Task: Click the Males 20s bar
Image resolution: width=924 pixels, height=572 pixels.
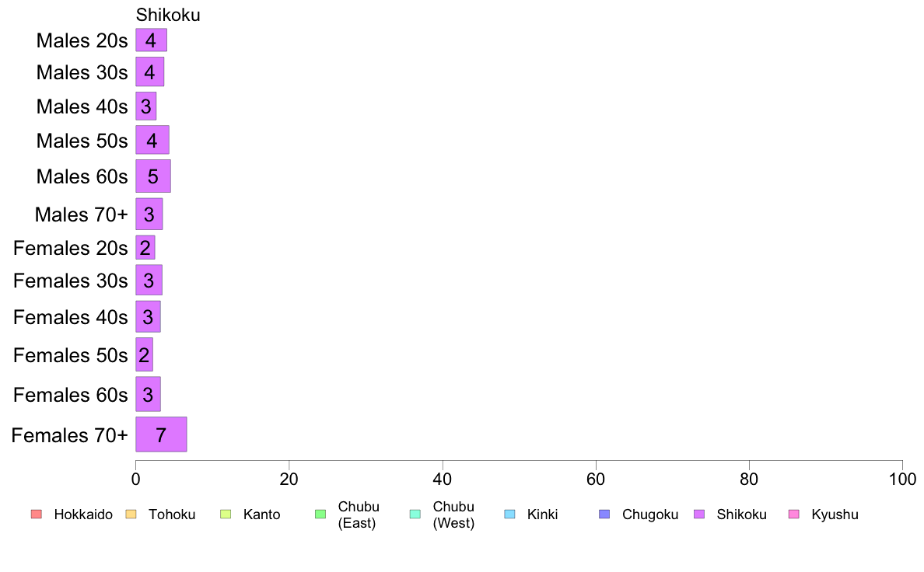Action: tap(152, 40)
